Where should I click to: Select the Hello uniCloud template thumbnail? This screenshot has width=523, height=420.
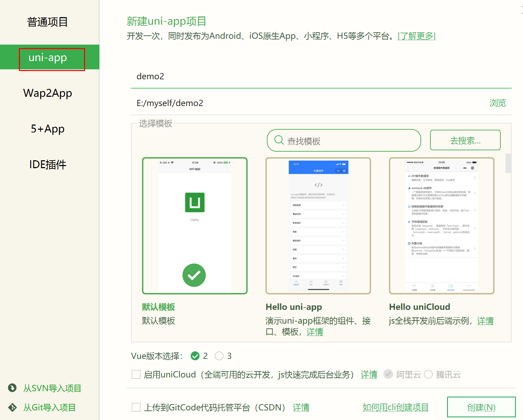pos(442,226)
